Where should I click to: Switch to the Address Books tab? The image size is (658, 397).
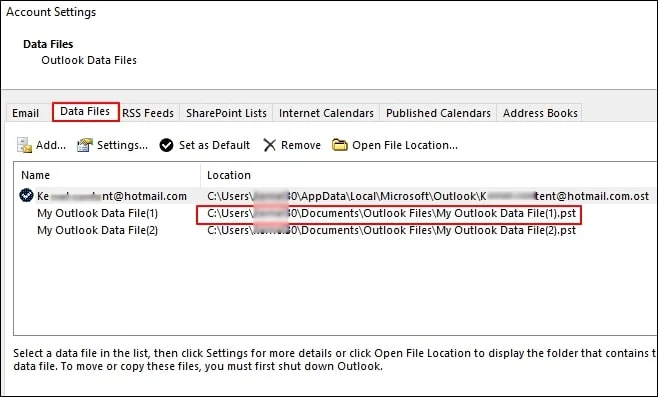pyautogui.click(x=540, y=113)
